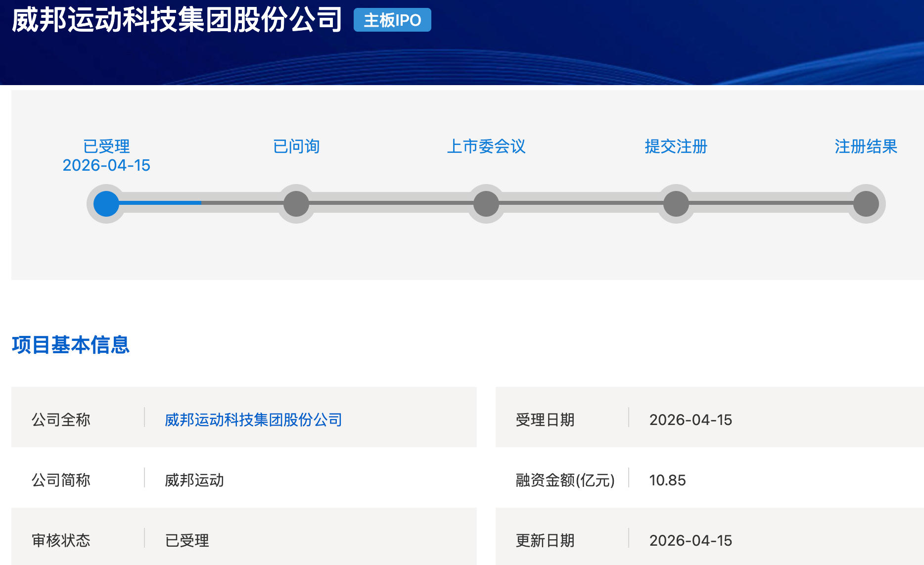Click the 项目基本信息 section heading

pos(71,345)
